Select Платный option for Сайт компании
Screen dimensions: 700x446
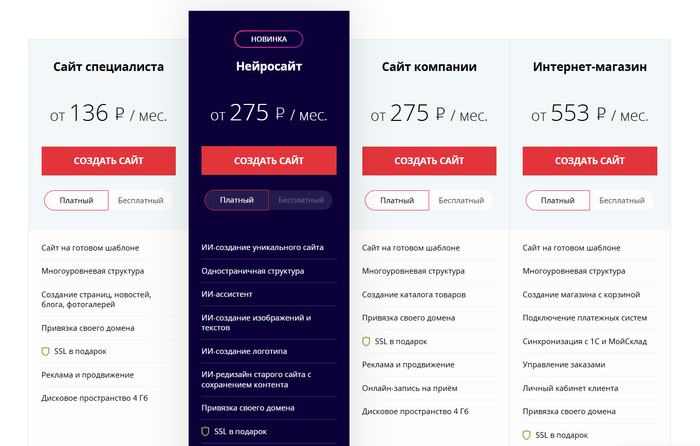click(x=397, y=200)
